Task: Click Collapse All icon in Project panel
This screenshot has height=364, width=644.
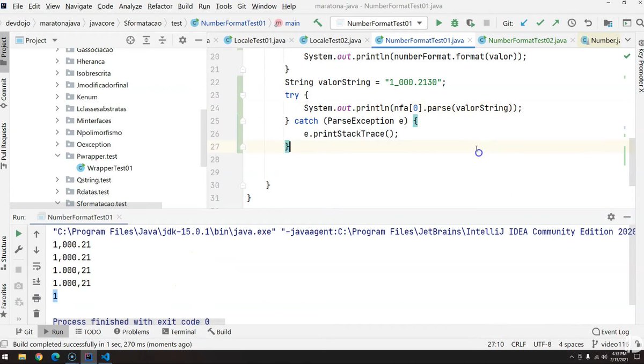Action: coord(163,40)
